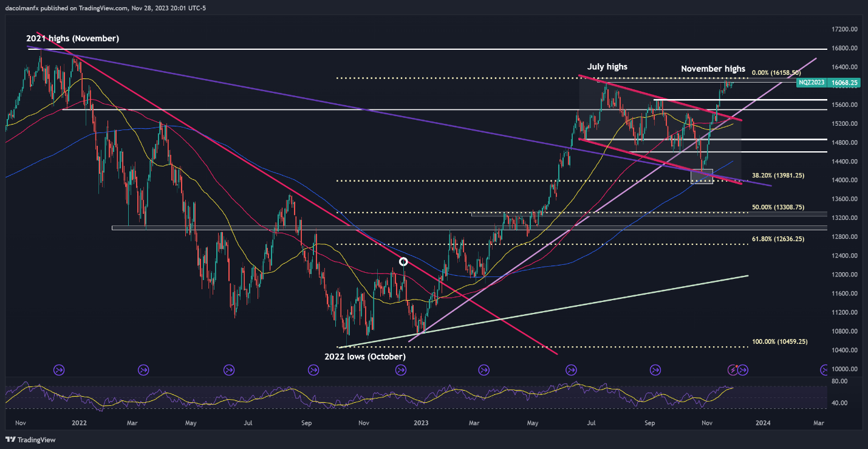Click the contract rollover icon near March 2022
Image resolution: width=868 pixels, height=449 pixels.
tap(144, 369)
